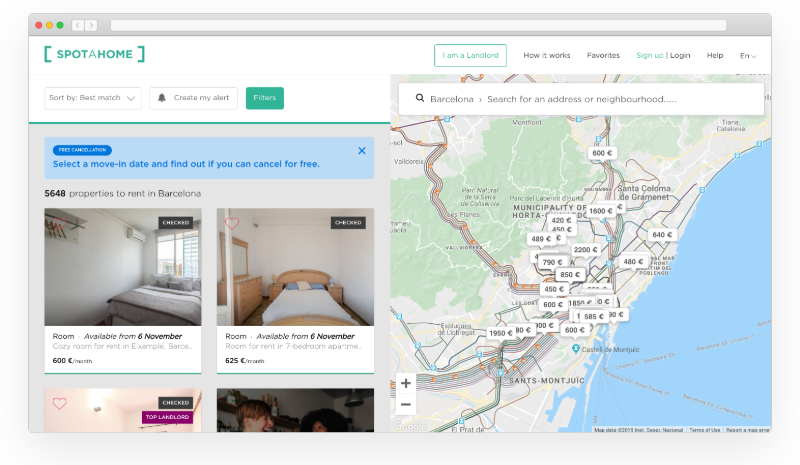This screenshot has width=800, height=465.
Task: Click the Top Landlord badge
Action: (167, 417)
